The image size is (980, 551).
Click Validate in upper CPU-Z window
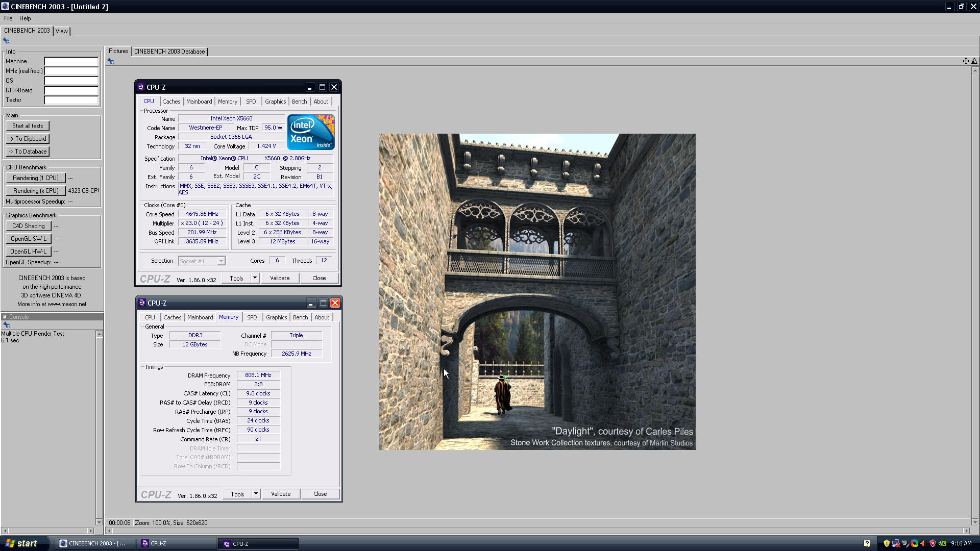click(280, 278)
